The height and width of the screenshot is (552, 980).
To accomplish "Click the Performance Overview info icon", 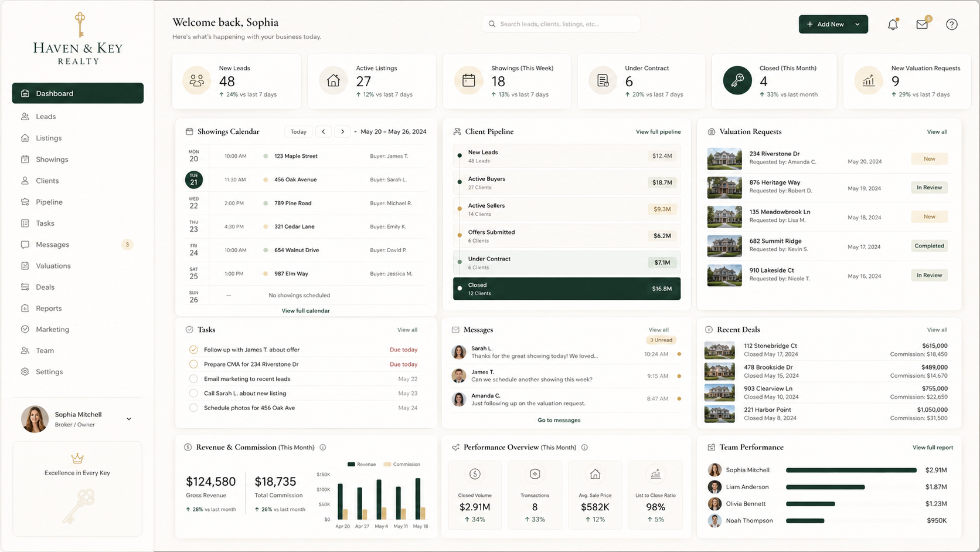I will tap(584, 448).
